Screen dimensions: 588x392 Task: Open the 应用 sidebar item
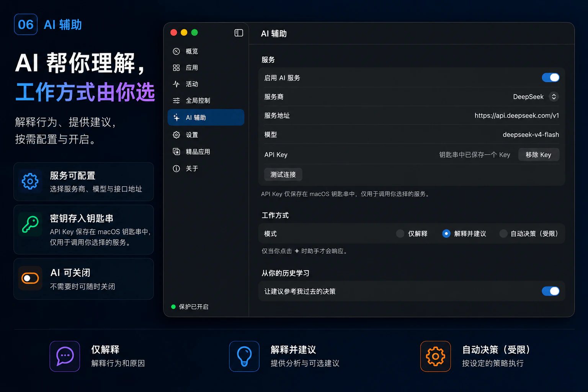coord(206,68)
